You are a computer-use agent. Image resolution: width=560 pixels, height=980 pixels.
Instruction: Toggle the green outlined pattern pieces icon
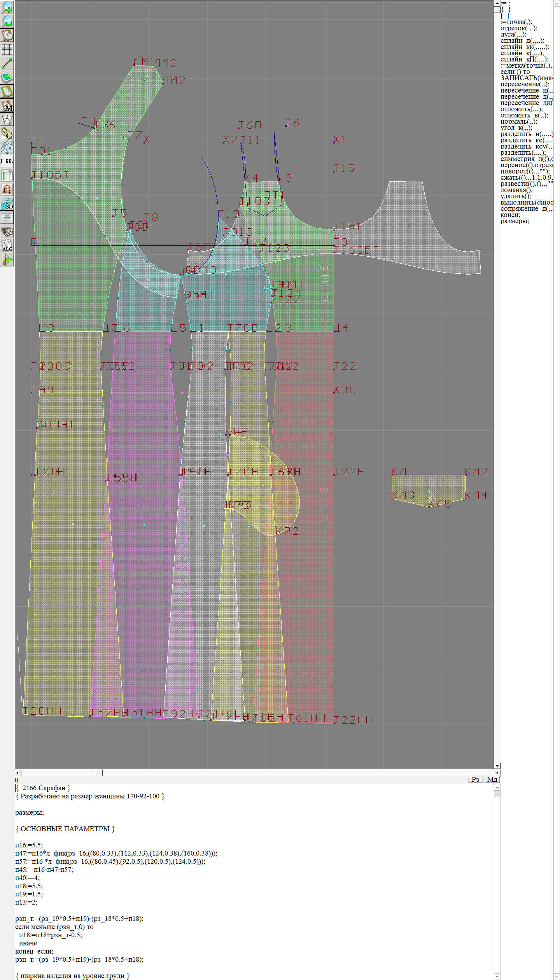(7, 91)
